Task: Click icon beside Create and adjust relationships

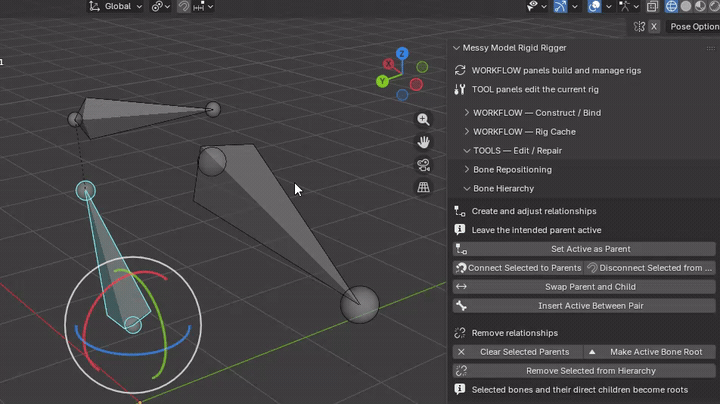Action: [x=460, y=211]
